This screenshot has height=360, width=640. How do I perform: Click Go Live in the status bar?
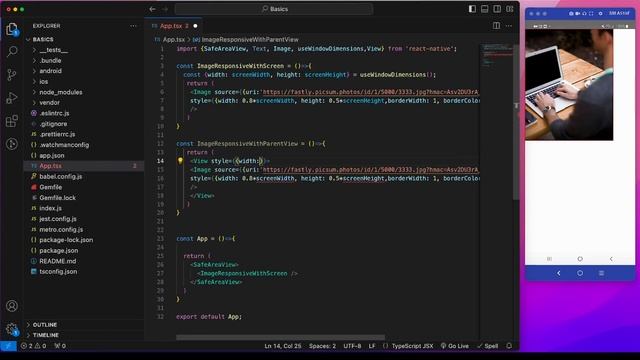coord(455,346)
